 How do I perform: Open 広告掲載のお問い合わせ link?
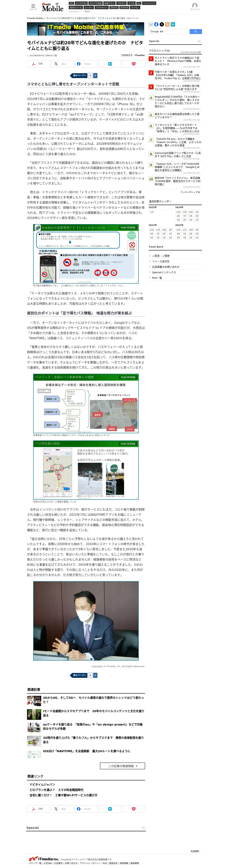pos(166,267)
